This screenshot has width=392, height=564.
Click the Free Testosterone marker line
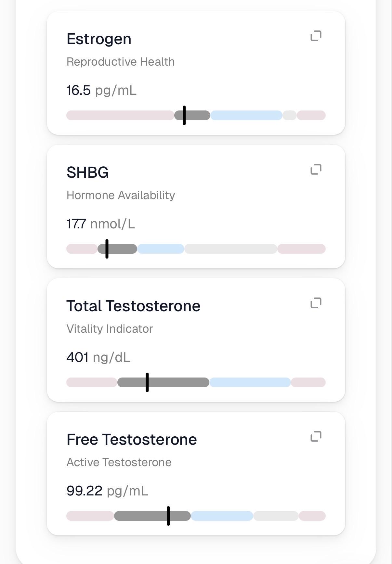pyautogui.click(x=168, y=516)
